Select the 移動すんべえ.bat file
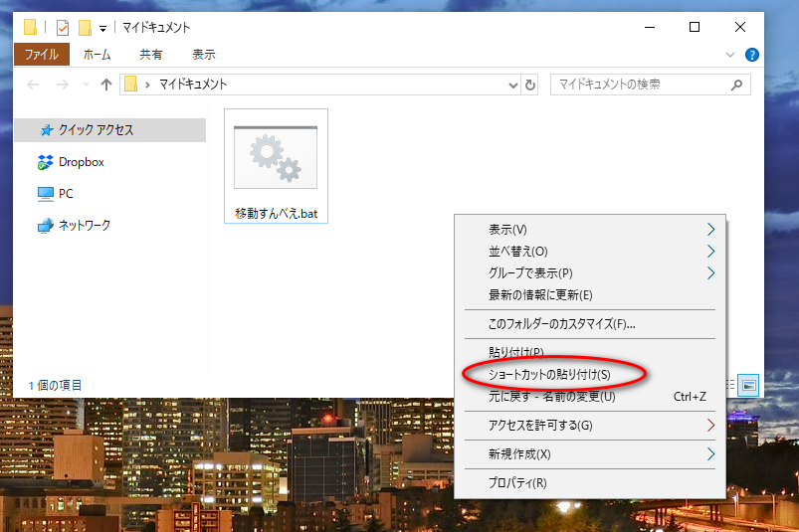Viewport: 799px width, 532px height. point(276,165)
